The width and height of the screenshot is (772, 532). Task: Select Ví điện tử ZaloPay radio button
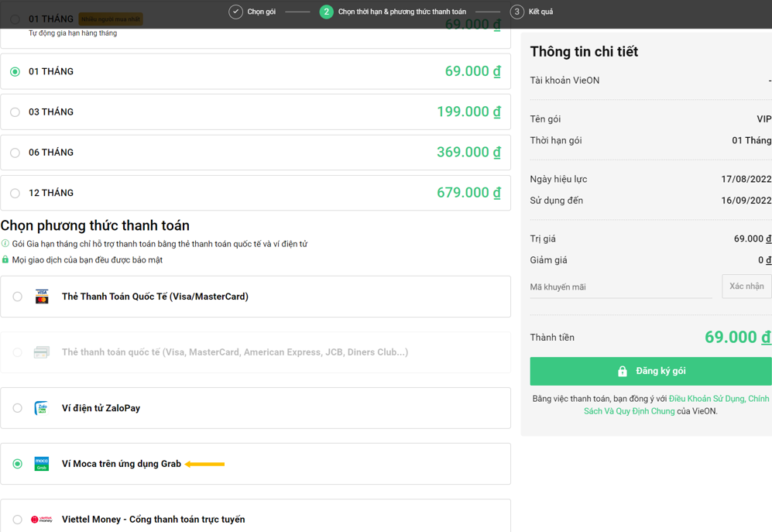point(17,408)
